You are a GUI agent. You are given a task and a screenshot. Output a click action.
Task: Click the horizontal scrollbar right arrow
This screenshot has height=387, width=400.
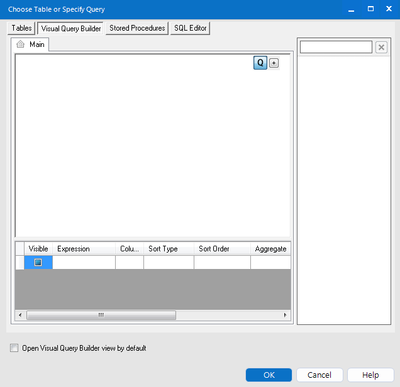coord(285,315)
